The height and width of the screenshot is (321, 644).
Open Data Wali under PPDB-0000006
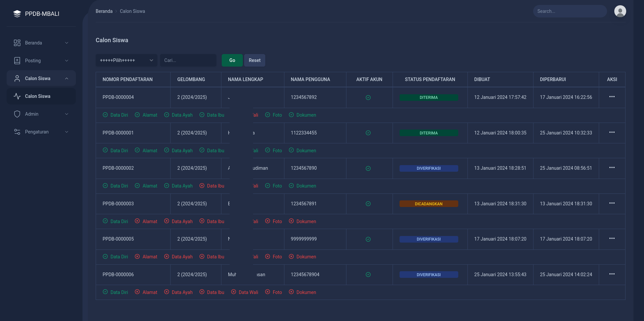(x=244, y=292)
